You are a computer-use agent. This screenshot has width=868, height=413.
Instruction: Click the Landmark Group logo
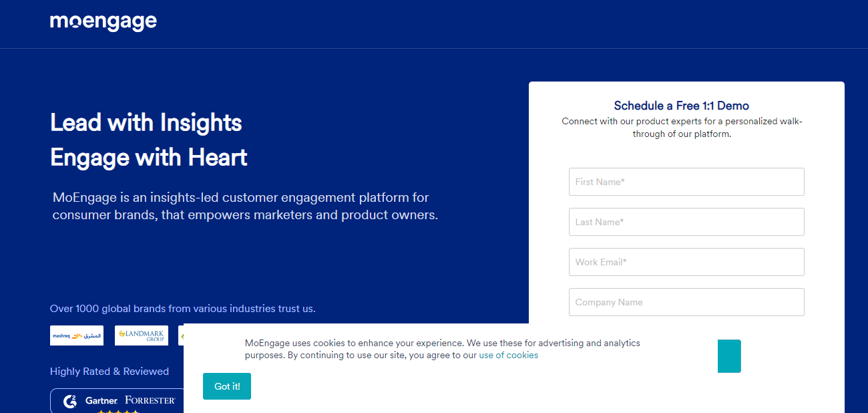(142, 335)
